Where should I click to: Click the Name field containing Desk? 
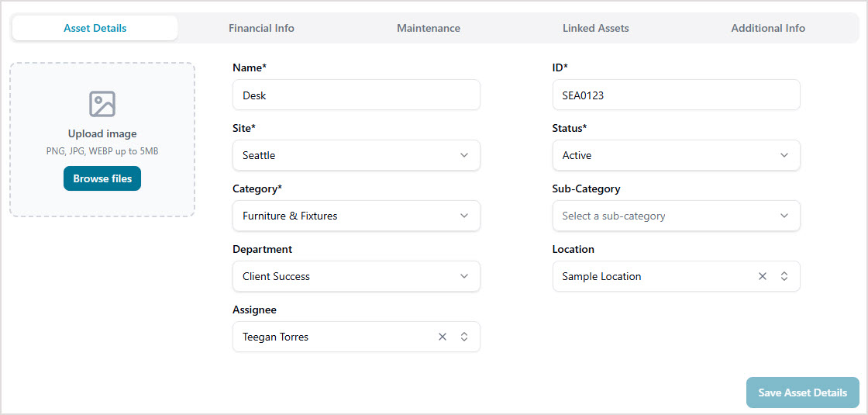click(356, 95)
